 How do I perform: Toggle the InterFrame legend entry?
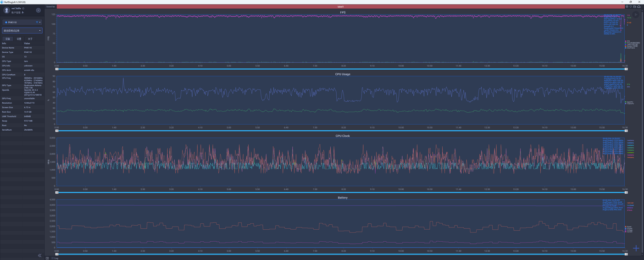630,48
